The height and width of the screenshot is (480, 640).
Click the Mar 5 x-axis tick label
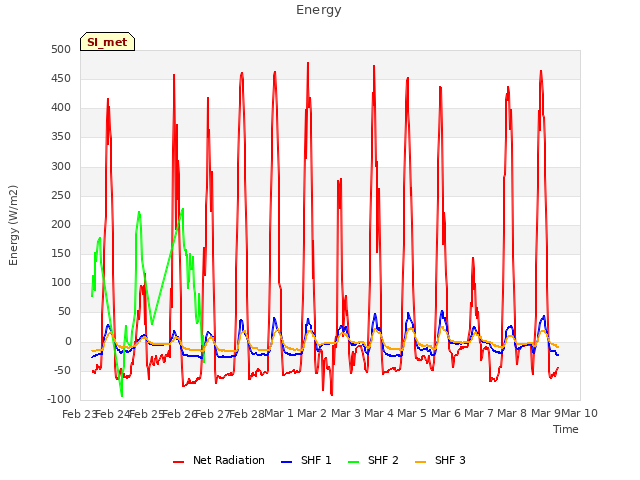click(x=412, y=413)
